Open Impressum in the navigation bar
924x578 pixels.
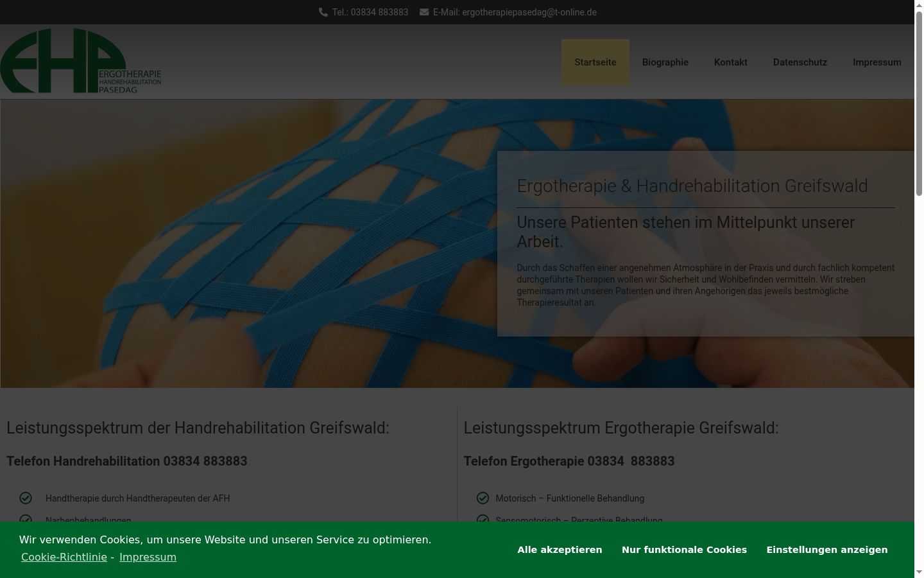pos(877,62)
